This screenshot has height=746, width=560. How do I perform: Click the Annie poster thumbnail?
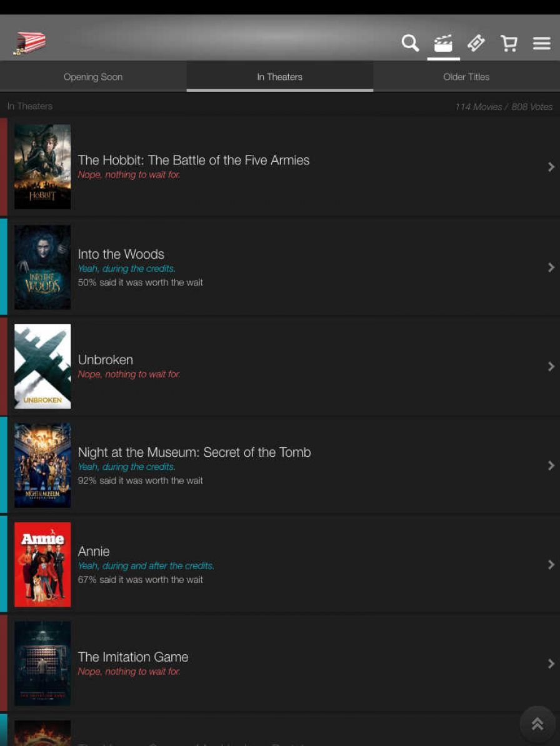[42, 564]
